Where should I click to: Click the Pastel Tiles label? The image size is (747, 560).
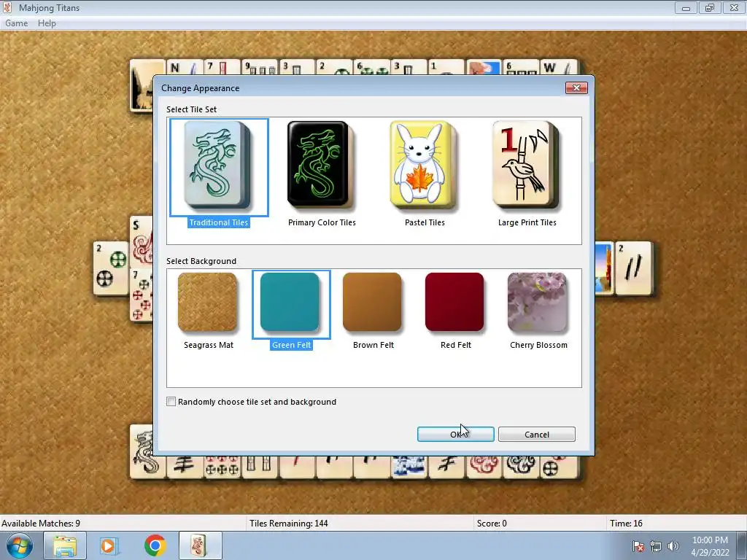[425, 222]
